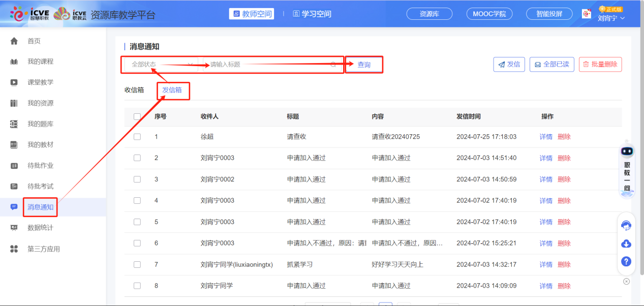Screen dimensions: 644x306
Task: Open the 职教一问 assistant robot
Action: click(626, 173)
